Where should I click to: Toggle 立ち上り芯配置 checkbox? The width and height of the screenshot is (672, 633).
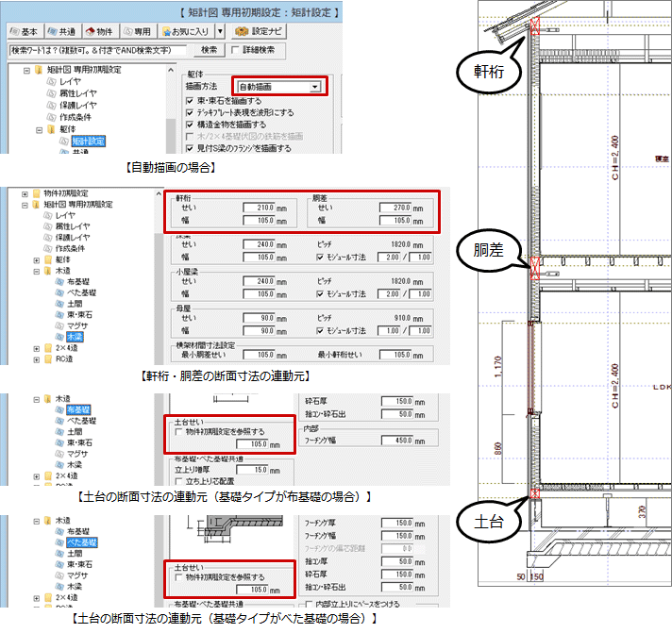(178, 481)
